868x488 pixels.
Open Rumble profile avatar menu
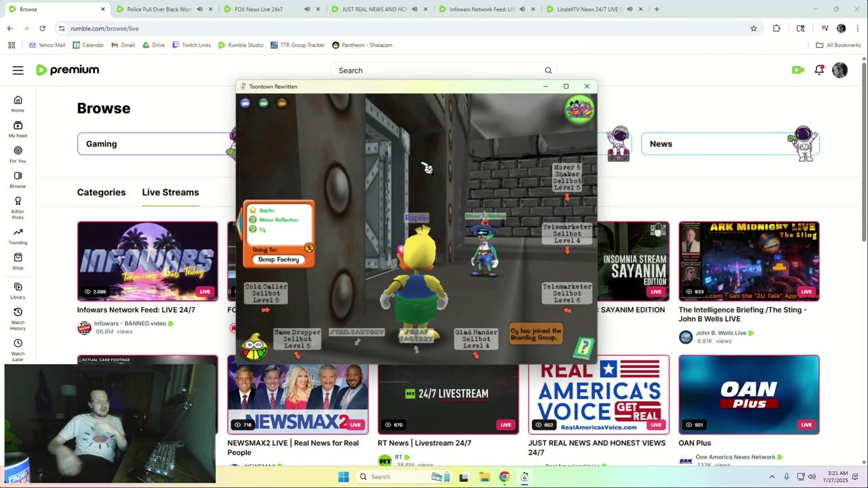pyautogui.click(x=840, y=70)
